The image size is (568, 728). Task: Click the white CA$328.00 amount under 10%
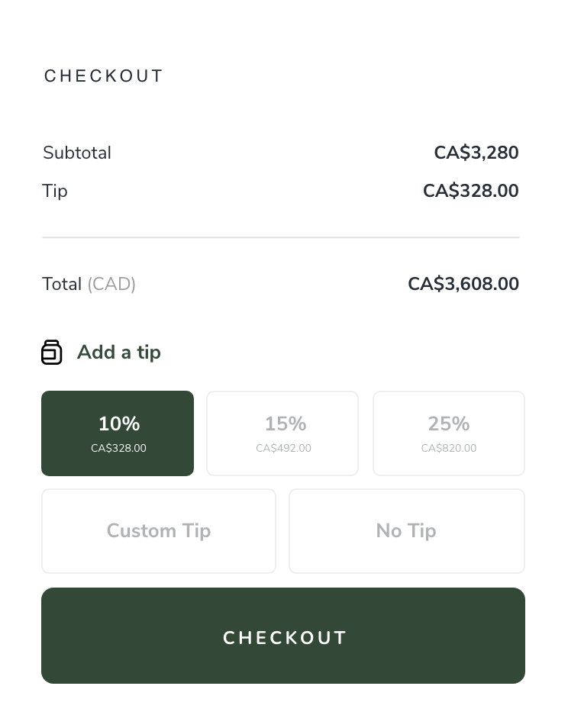(x=118, y=448)
